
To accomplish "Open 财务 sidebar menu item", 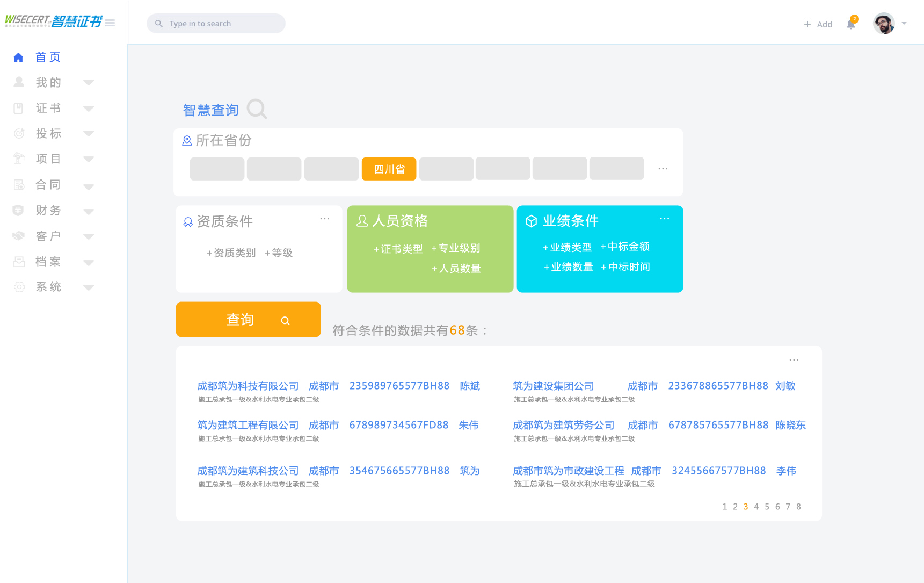I will coord(48,210).
